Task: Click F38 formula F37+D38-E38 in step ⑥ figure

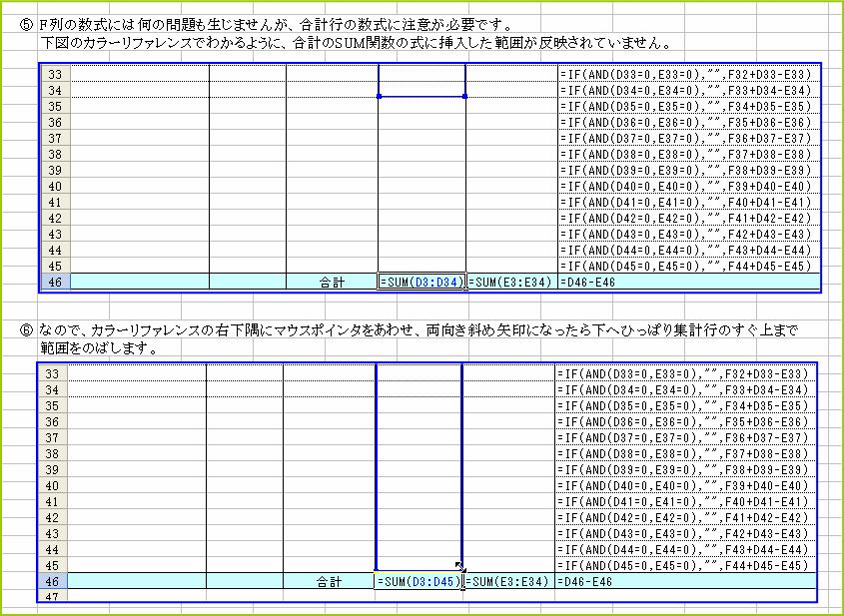Action: [x=686, y=453]
